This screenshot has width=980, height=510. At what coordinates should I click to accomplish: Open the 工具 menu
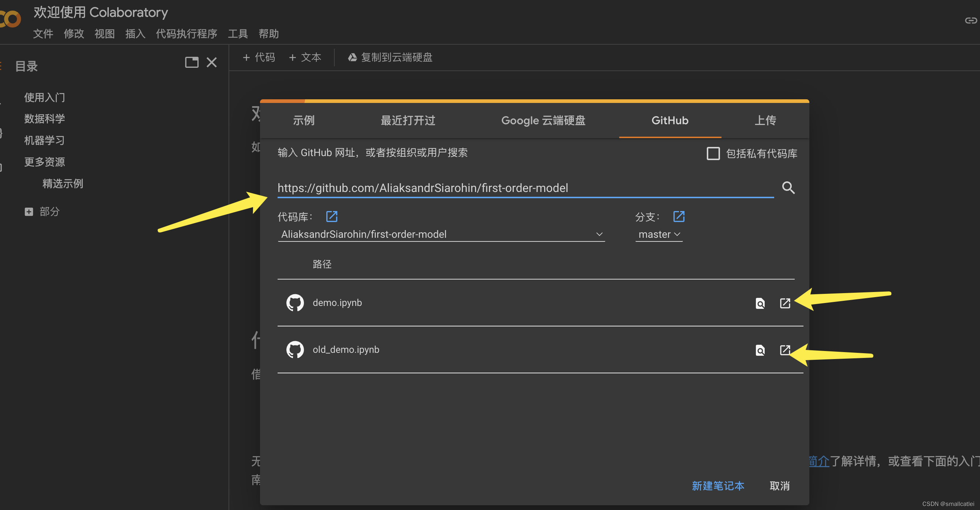click(237, 33)
